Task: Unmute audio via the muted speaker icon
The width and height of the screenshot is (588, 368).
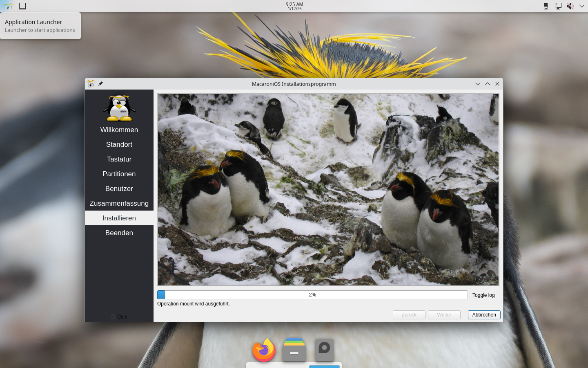Action: [570, 6]
